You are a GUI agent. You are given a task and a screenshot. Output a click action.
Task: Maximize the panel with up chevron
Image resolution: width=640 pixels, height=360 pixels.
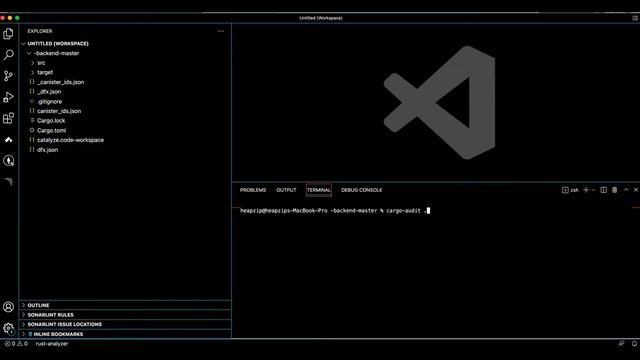626,190
